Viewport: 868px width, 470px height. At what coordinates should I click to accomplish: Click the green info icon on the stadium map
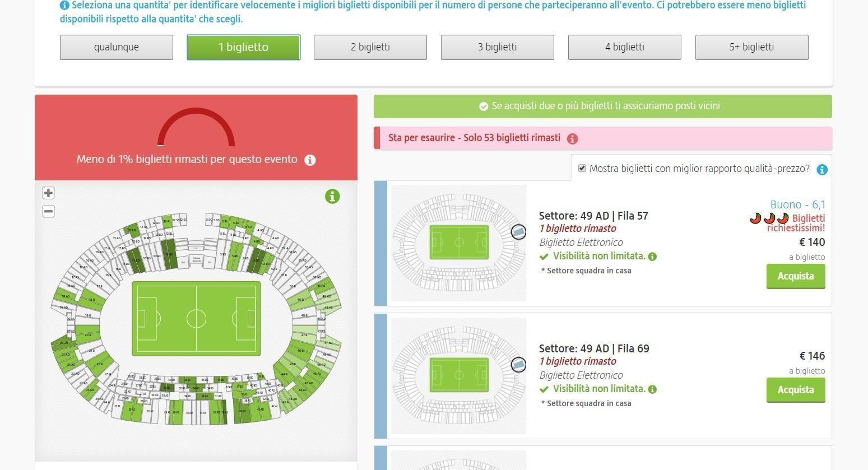click(x=332, y=197)
